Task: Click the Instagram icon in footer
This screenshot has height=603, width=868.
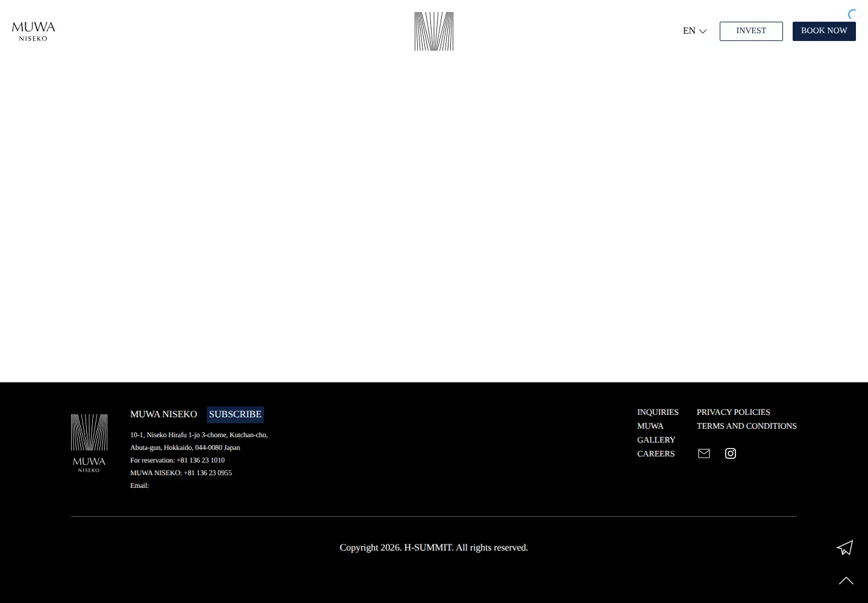Action: [x=731, y=453]
